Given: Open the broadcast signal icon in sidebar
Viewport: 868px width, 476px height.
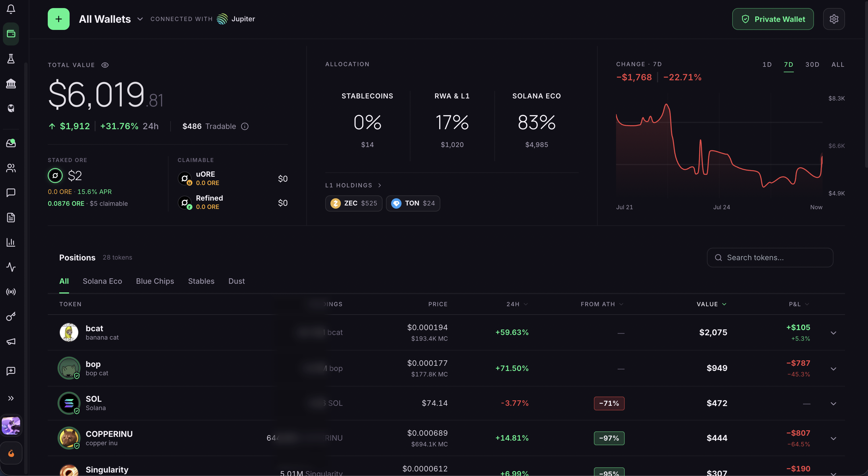Looking at the screenshot, I should tap(11, 292).
